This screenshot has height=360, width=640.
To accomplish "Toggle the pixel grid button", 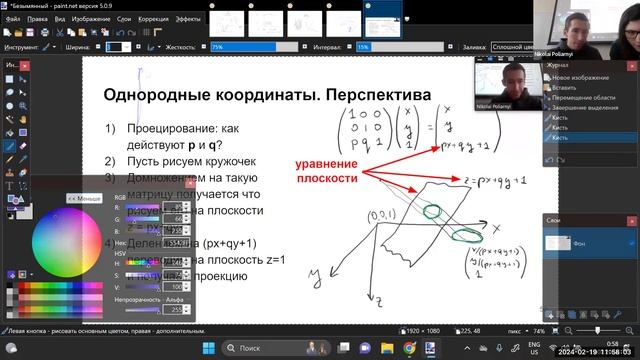I will pyautogui.click(x=147, y=32).
